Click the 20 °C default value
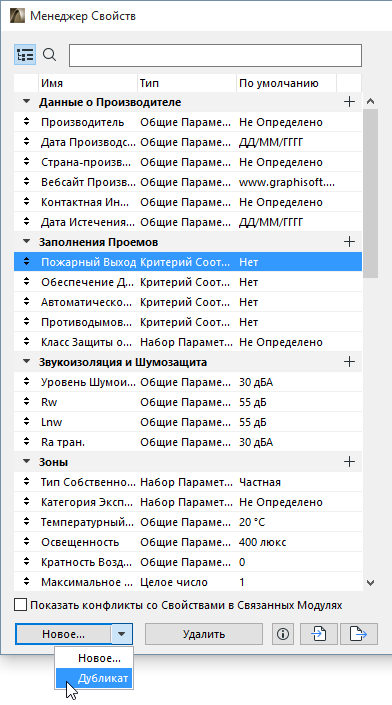This screenshot has width=392, height=705. click(252, 522)
